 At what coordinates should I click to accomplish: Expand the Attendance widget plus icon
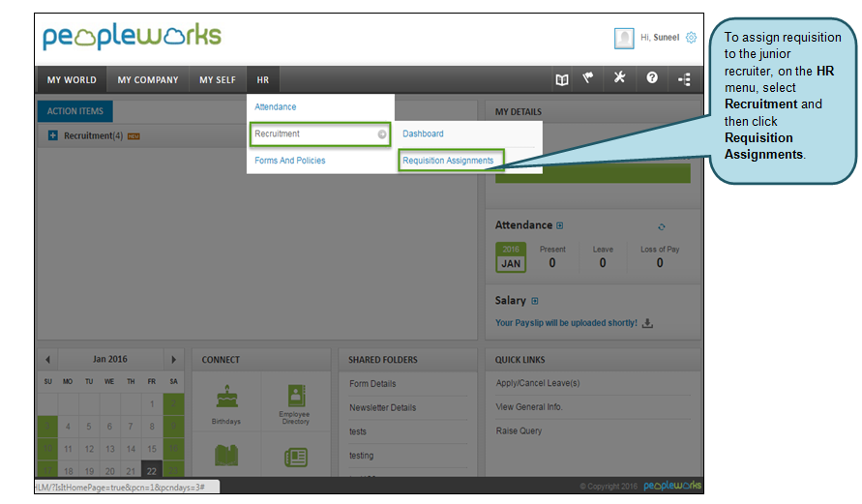(x=559, y=225)
